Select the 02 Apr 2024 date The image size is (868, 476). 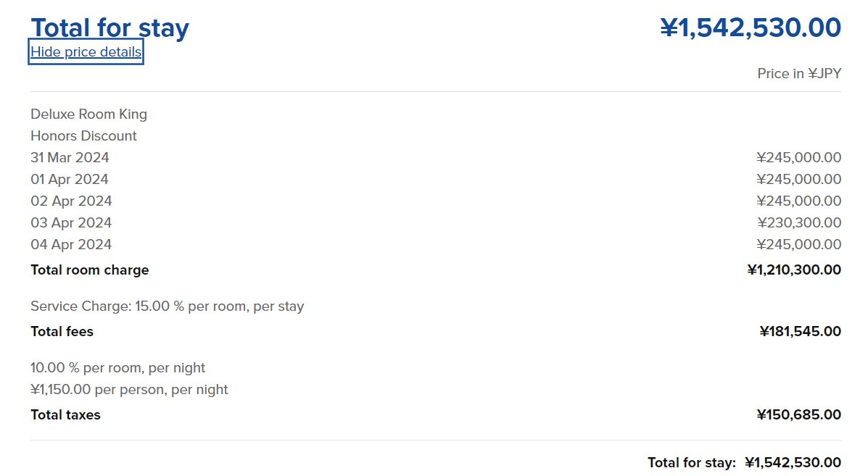(71, 201)
